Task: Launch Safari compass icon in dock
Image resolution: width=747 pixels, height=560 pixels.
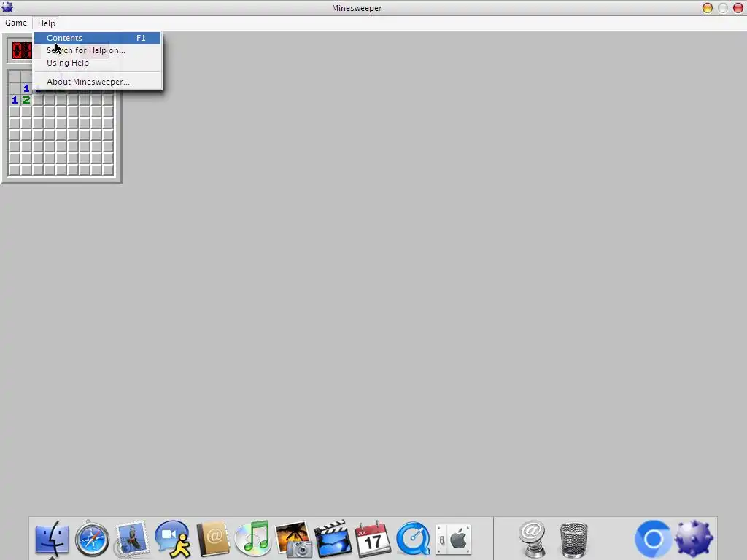Action: pos(92,539)
